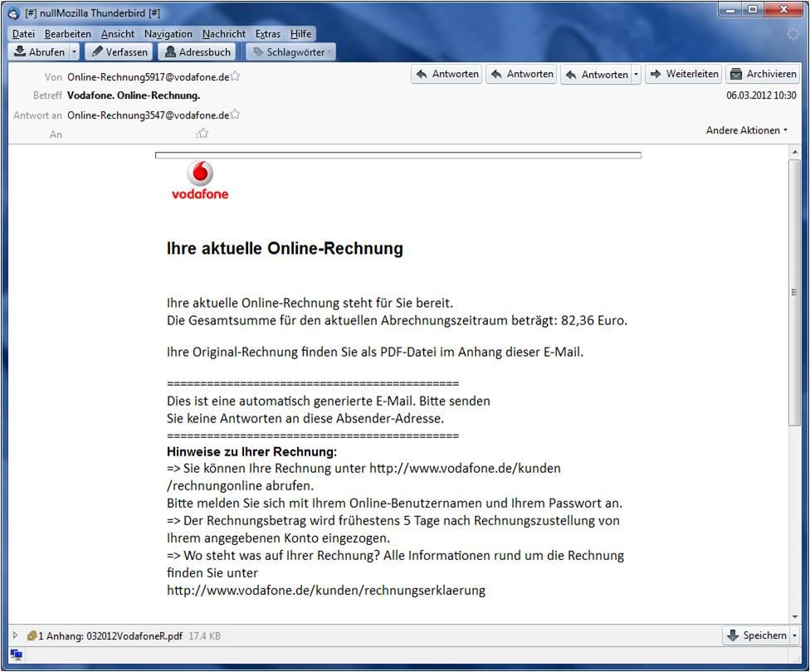Open the Adressbuch address book
This screenshot has width=810, height=672.
pyautogui.click(x=198, y=51)
